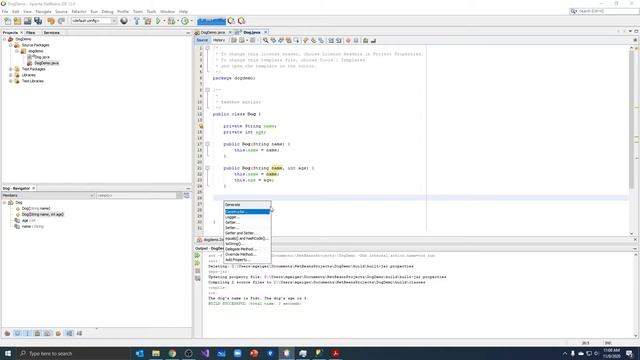The image size is (640, 360).
Task: Click the Undo toolbar icon
Action: pyautogui.click(x=51, y=21)
